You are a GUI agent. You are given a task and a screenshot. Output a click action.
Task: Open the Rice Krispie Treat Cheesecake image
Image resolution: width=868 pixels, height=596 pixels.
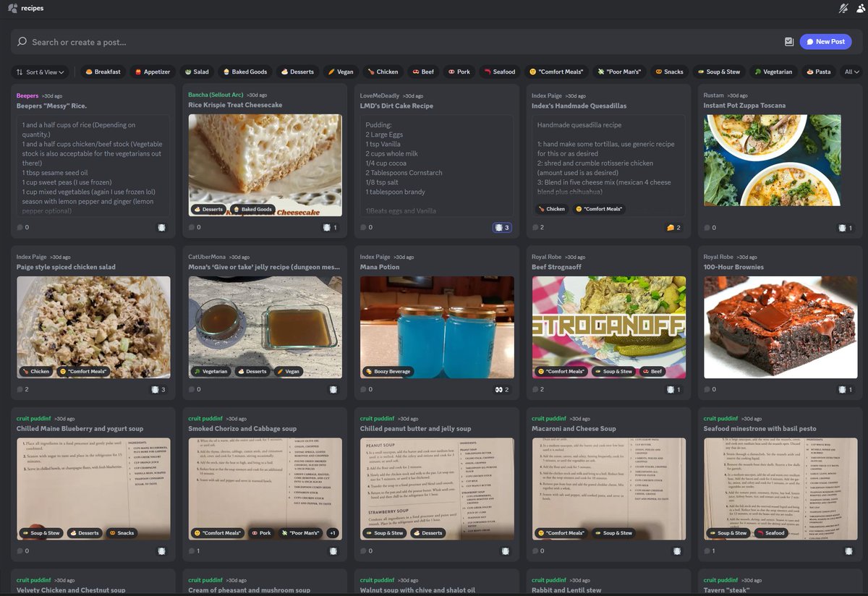click(265, 165)
